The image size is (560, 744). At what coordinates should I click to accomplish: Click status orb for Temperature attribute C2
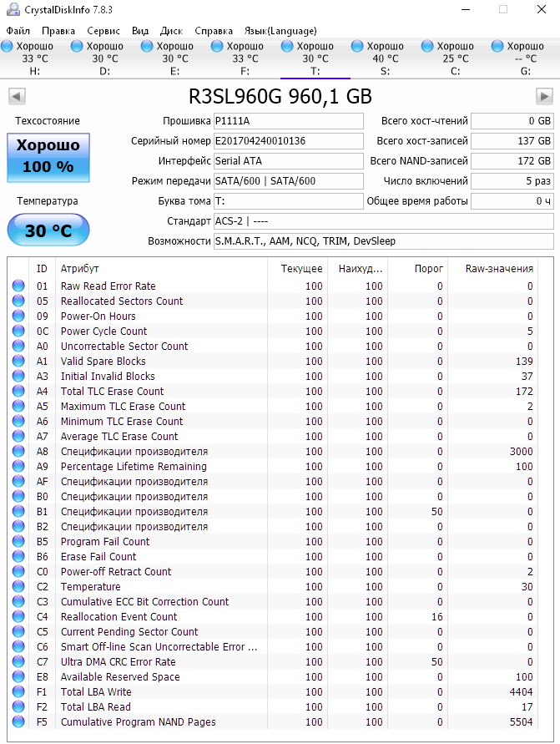point(18,586)
